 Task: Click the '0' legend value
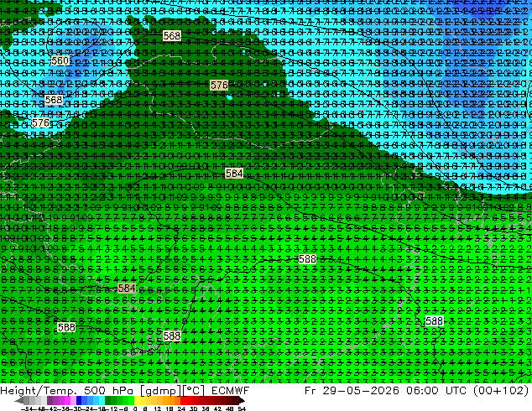click(135, 408)
